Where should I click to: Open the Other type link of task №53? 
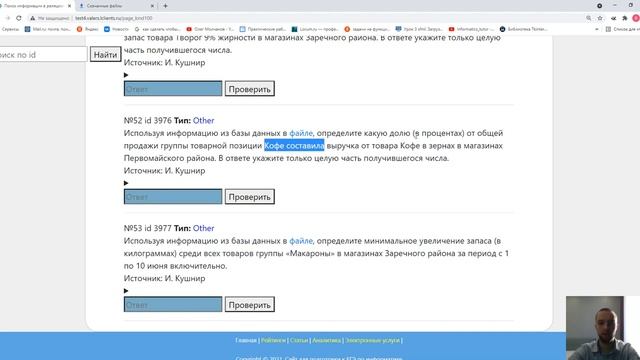[203, 228]
